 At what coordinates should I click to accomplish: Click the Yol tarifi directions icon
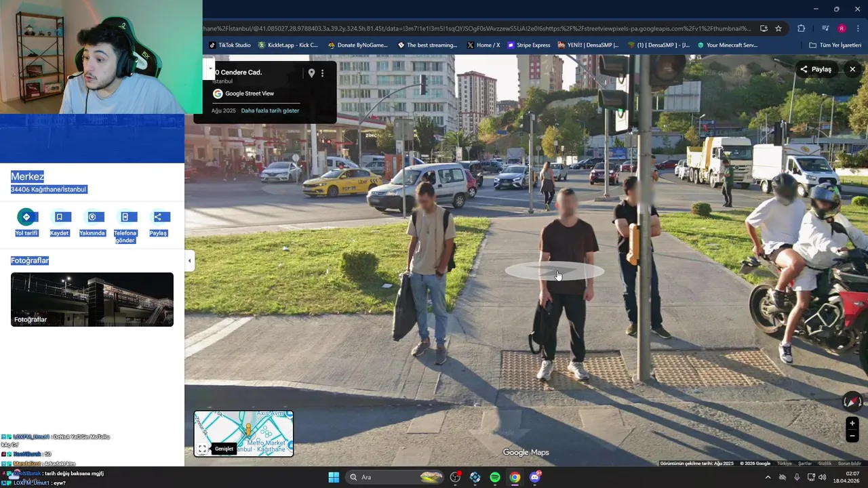click(x=26, y=217)
